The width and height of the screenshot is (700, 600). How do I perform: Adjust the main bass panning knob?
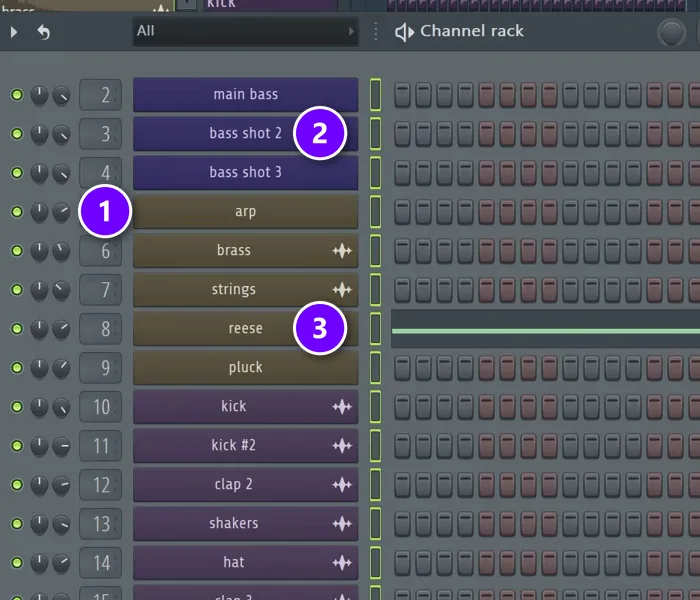[39, 96]
